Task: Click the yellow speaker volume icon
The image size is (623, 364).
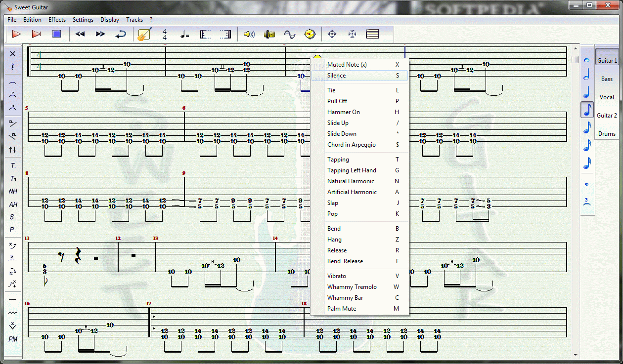Action: click(249, 34)
